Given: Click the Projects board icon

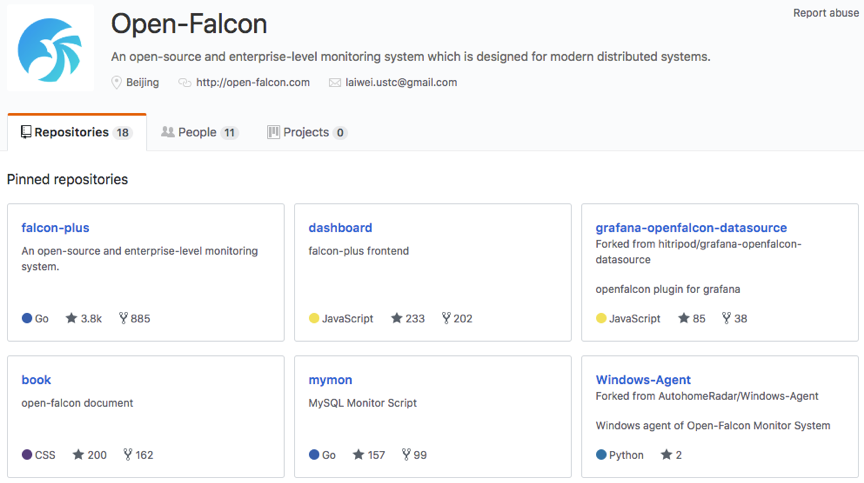Looking at the screenshot, I should (273, 132).
